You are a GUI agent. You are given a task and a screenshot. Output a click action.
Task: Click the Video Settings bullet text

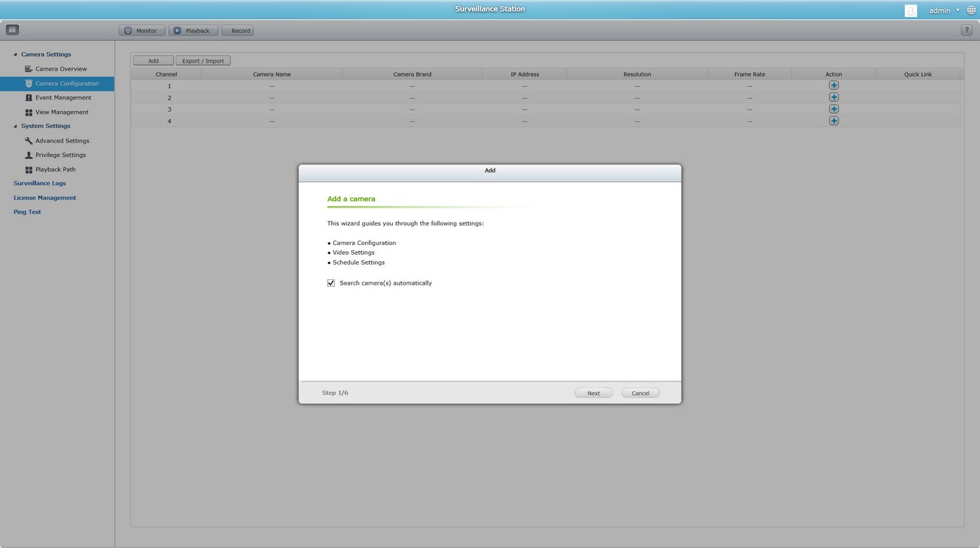[x=354, y=253]
